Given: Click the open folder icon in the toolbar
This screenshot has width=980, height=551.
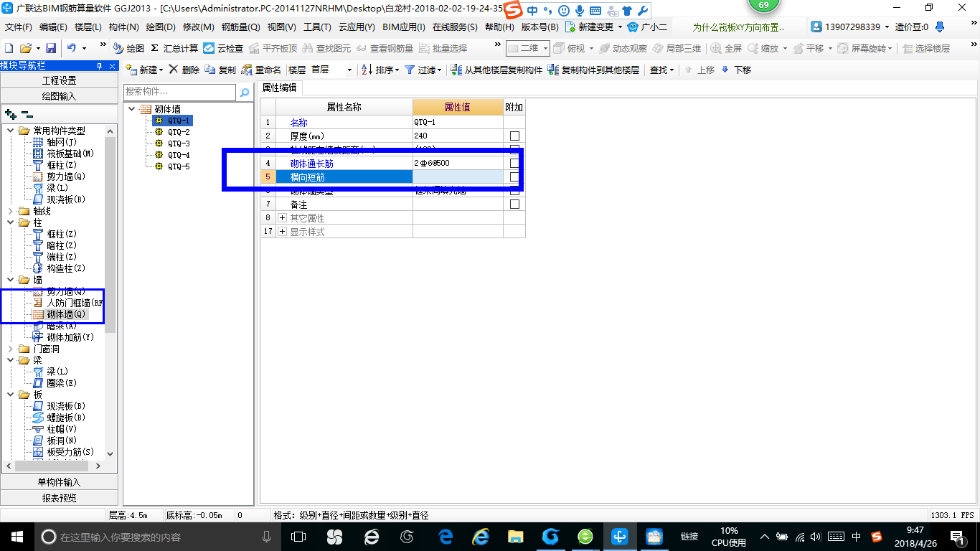Looking at the screenshot, I should click(25, 48).
